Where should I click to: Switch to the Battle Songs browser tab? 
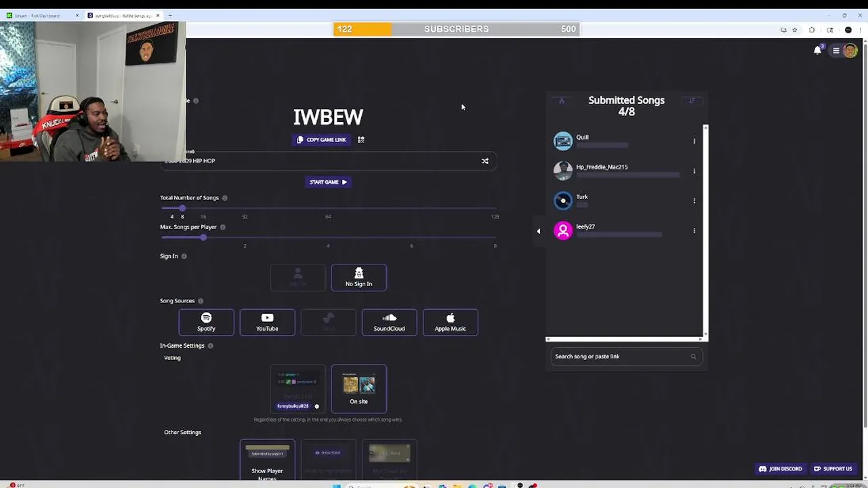pos(123,15)
